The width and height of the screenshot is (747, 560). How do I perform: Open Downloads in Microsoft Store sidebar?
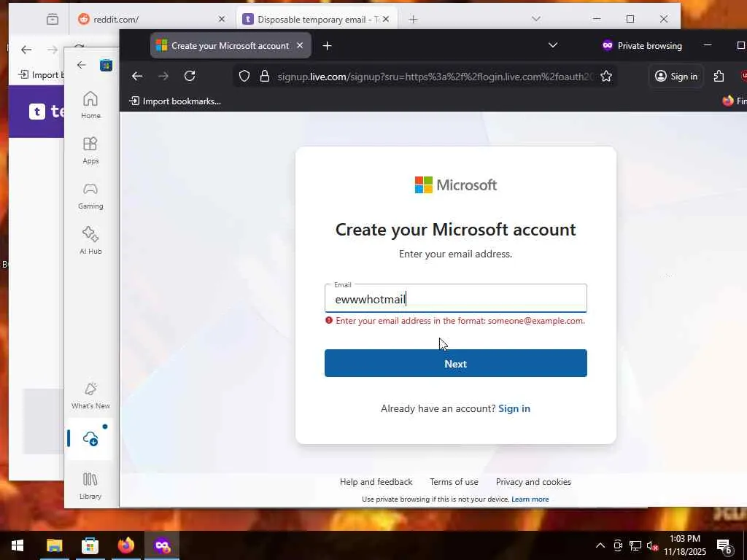[x=90, y=438]
